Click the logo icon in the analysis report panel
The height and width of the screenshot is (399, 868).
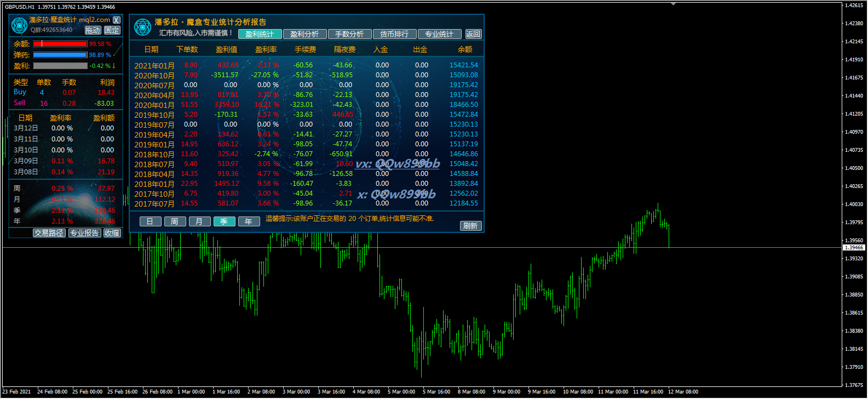[x=142, y=27]
